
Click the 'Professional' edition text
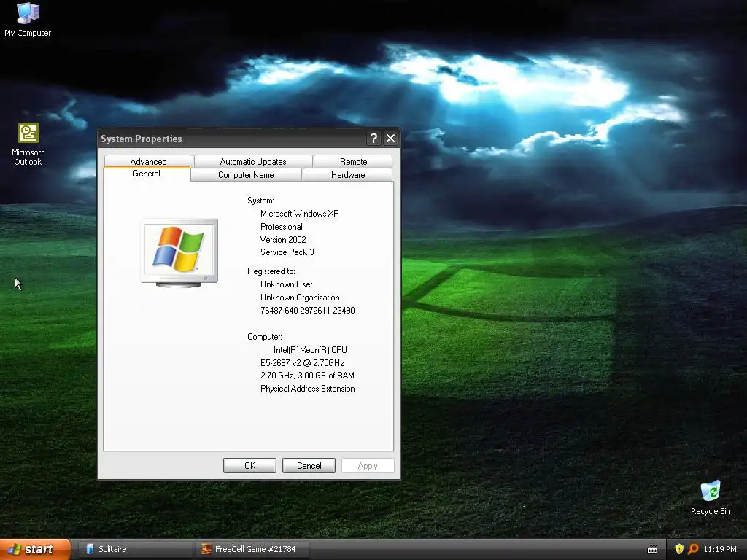coord(281,227)
